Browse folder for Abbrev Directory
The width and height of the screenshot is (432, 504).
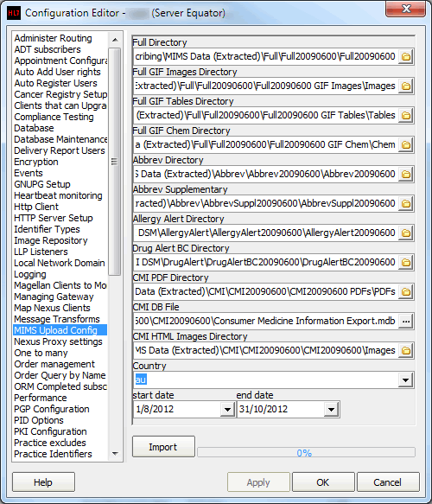(406, 175)
